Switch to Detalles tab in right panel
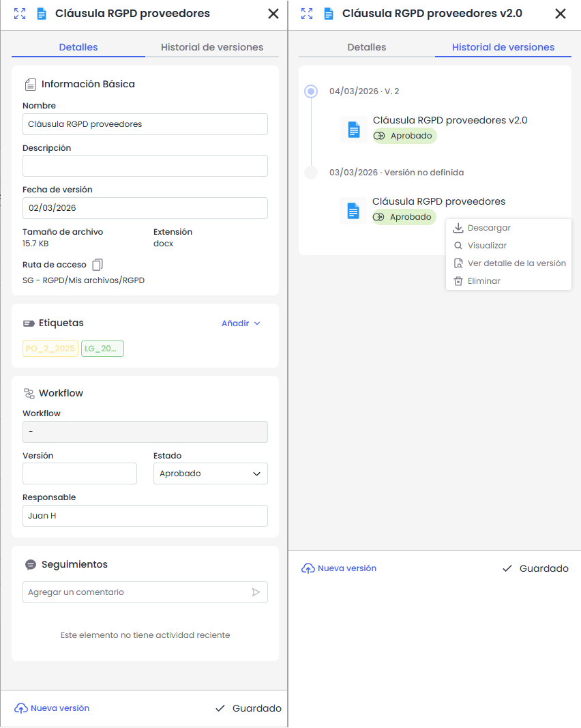Viewport: 581px width, 728px height. [366, 47]
